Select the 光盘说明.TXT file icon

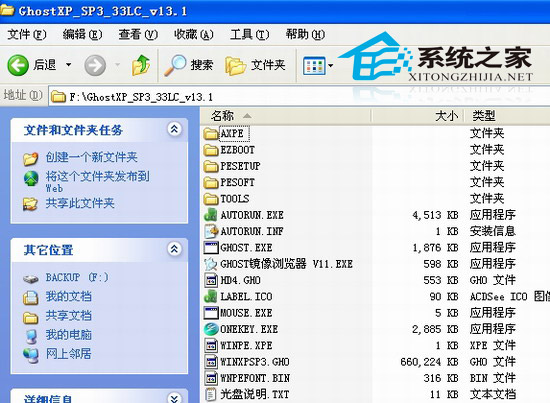pos(211,395)
